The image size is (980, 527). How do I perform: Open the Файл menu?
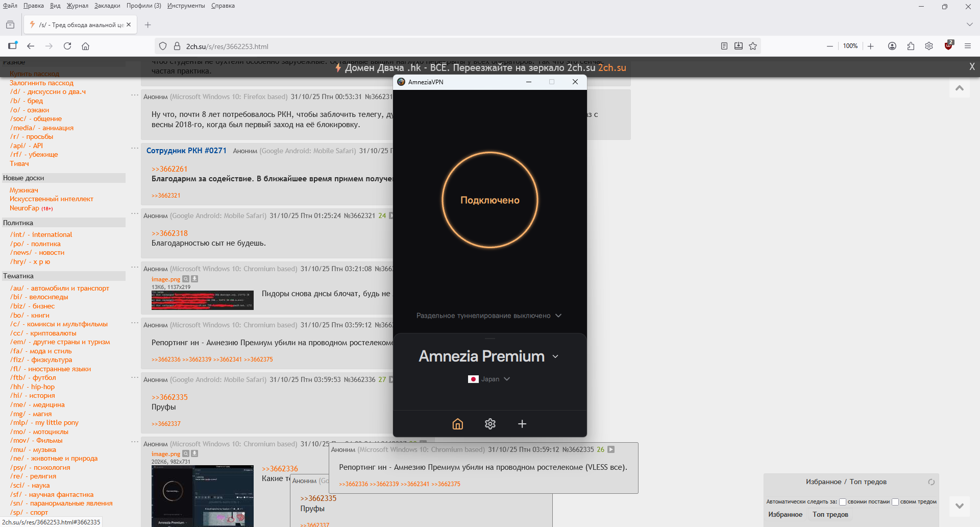point(10,6)
